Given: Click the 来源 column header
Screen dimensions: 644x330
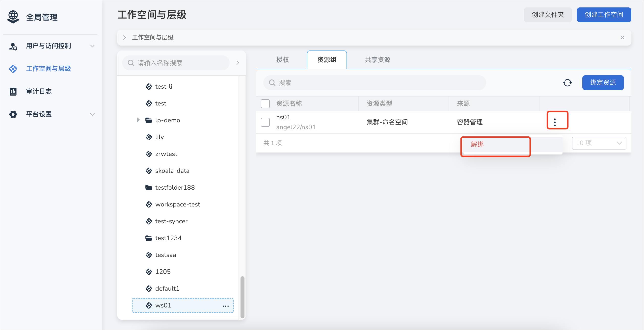Looking at the screenshot, I should click(x=463, y=104).
